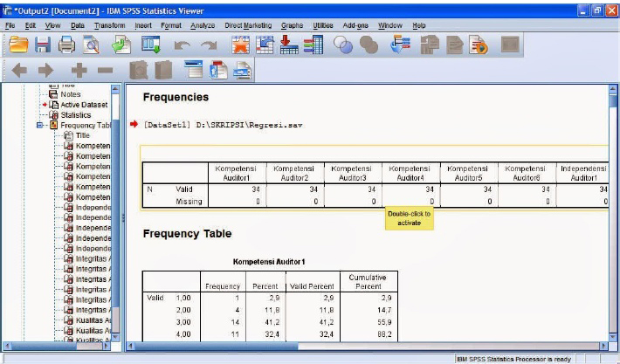The height and width of the screenshot is (364, 620).
Task: Open Print Preview from the toolbar
Action: tap(90, 45)
